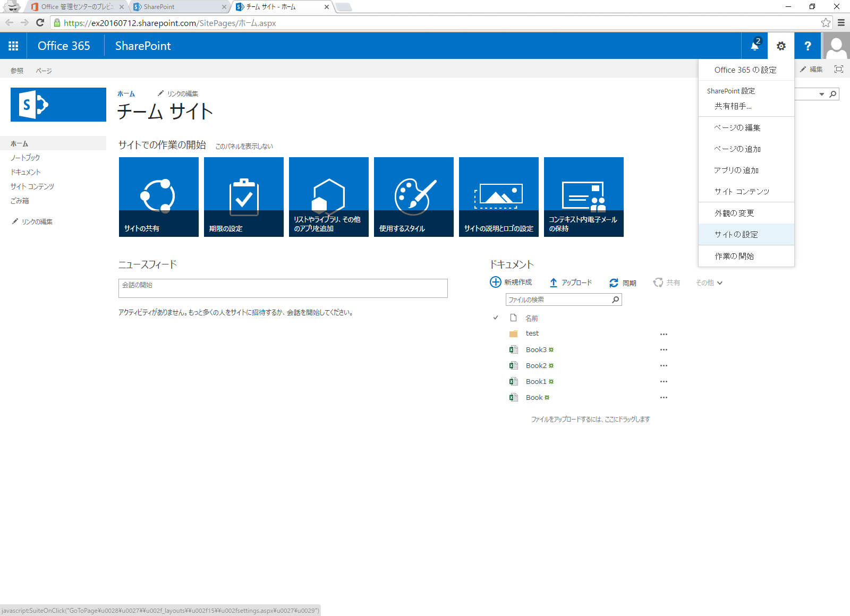Screen dimensions: 850x616
Task: Click the SharePoint header link
Action: [x=143, y=46]
